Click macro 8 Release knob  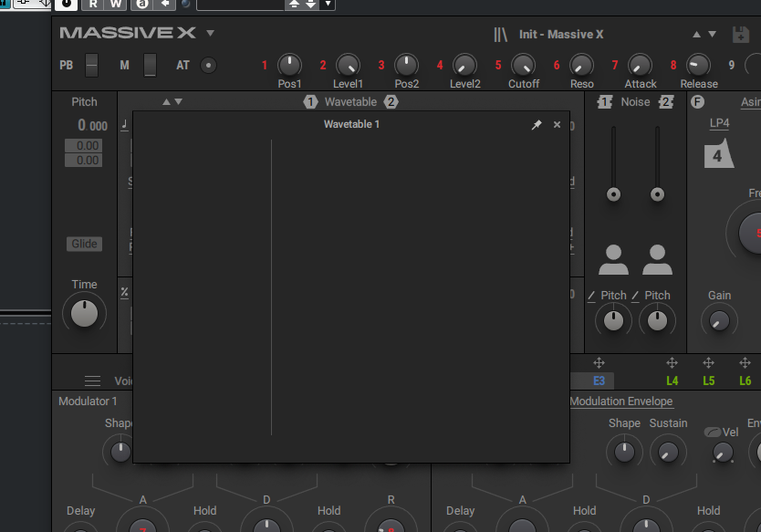[698, 65]
